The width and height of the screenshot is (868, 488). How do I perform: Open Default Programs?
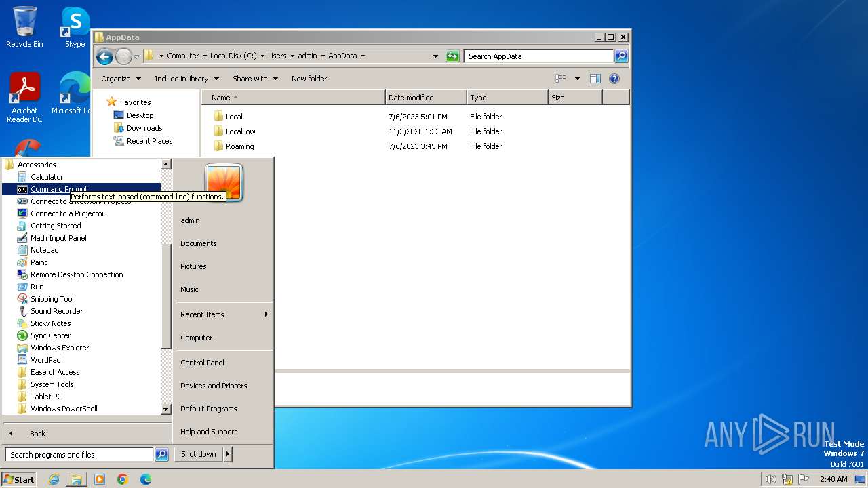pyautogui.click(x=209, y=409)
